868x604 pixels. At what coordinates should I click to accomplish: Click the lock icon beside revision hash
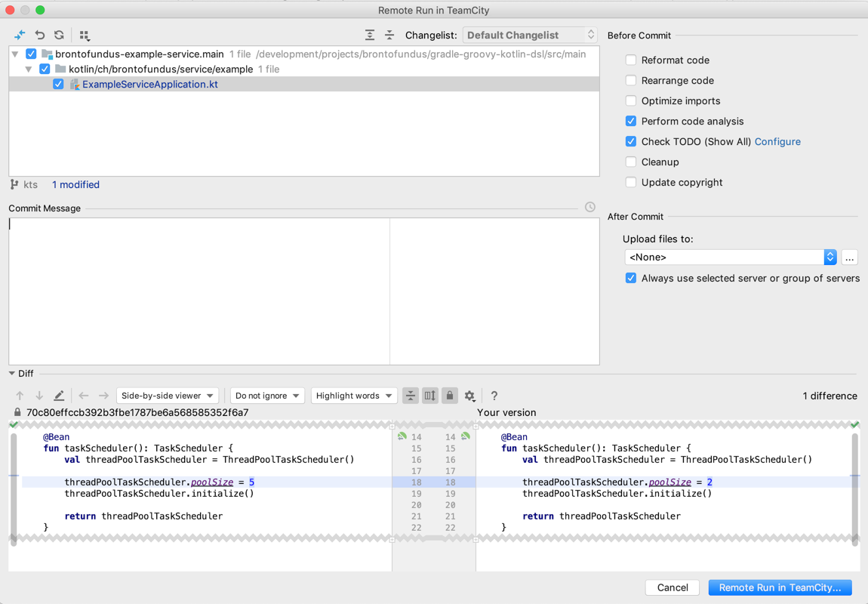pyautogui.click(x=17, y=412)
